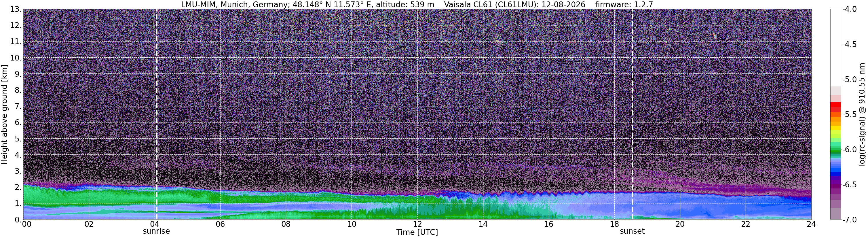Click the 'Time [UTC]' axis label
This screenshot has width=868, height=238.
(417, 232)
